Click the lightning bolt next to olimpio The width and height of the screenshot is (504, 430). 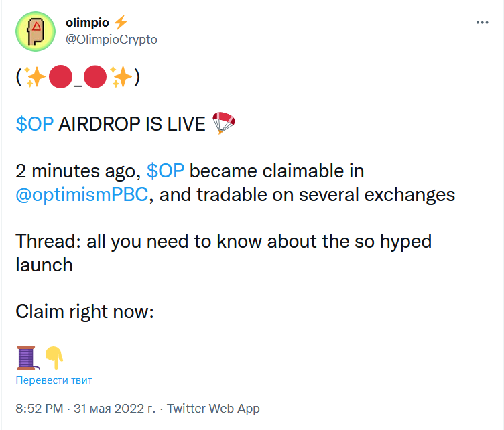point(120,23)
